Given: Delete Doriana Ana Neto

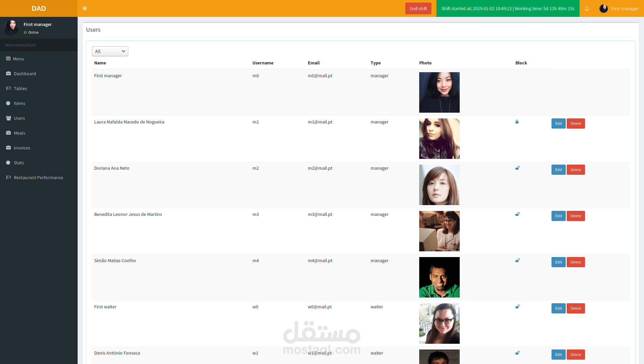Looking at the screenshot, I should (x=575, y=170).
